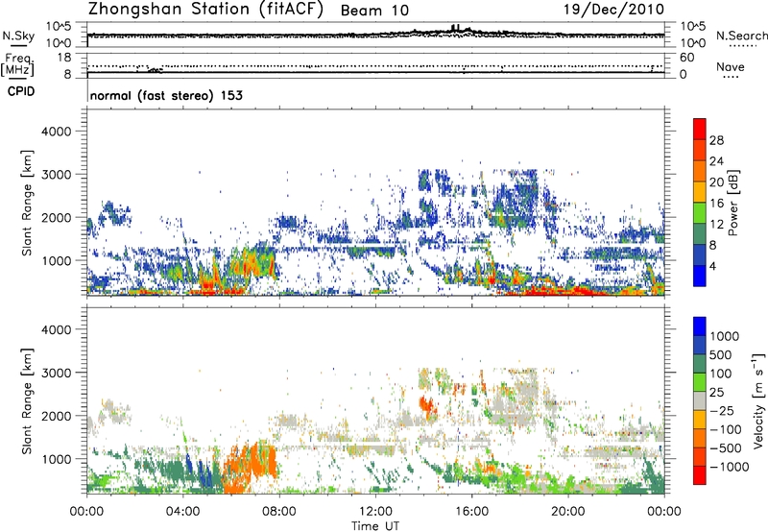768x532 pixels.
Task: Click the '16:00' time tick label
Action: tap(471, 512)
